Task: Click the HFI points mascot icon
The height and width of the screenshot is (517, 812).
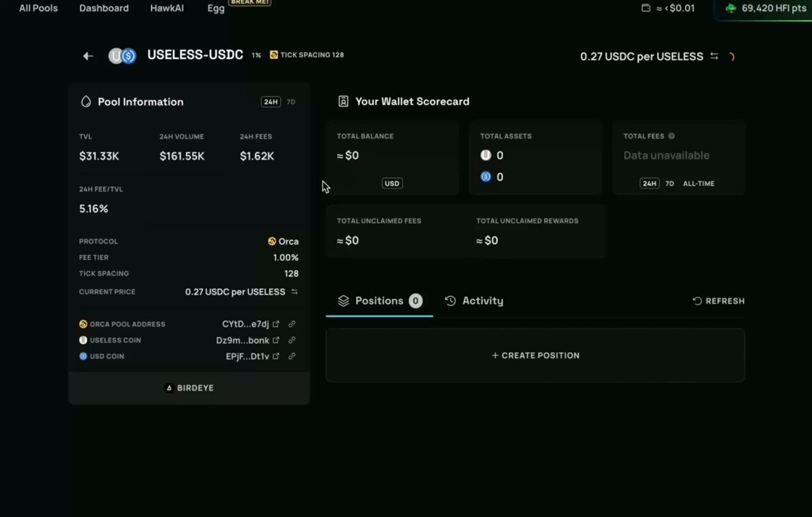Action: pos(731,9)
